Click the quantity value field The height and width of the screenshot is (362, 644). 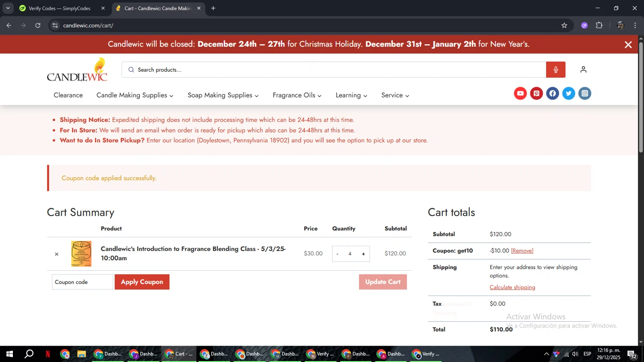click(350, 254)
